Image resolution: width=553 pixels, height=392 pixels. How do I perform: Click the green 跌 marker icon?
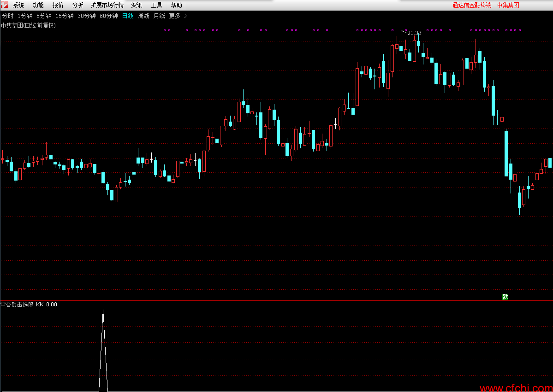point(505,297)
